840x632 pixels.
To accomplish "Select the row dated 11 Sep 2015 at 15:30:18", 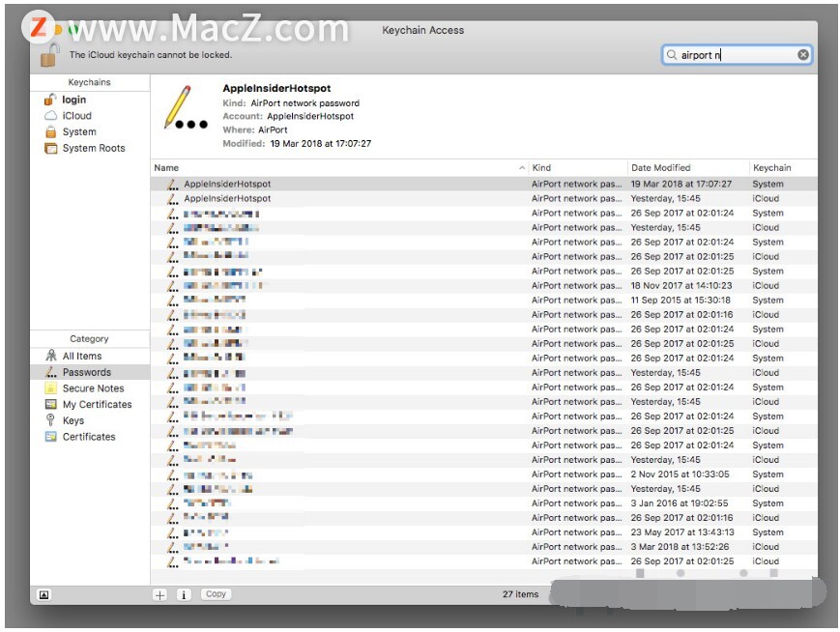I will point(483,300).
